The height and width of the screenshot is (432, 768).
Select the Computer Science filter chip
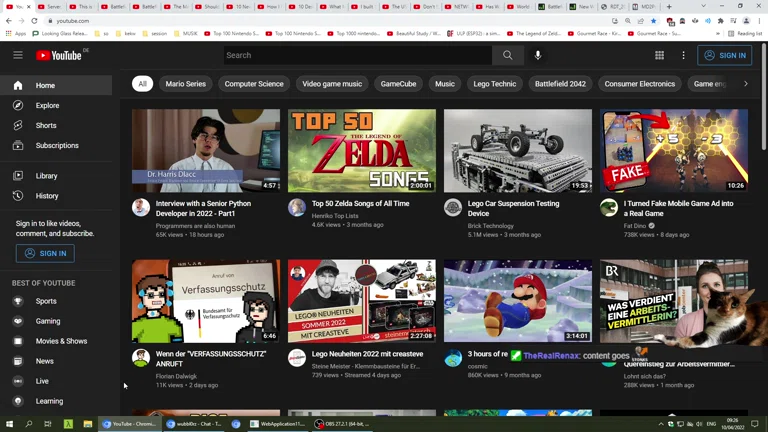click(254, 84)
